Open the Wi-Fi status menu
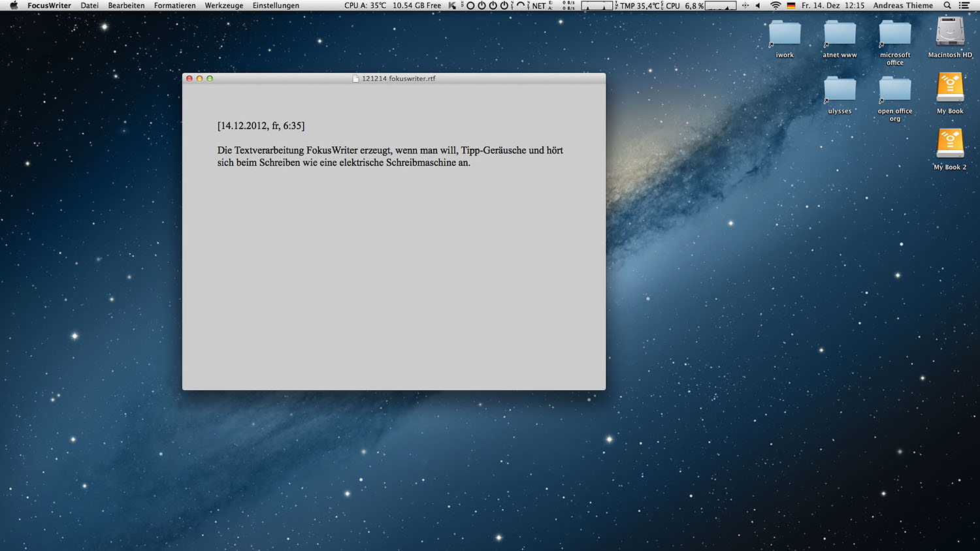Screen dimensions: 980x551 [776, 5]
